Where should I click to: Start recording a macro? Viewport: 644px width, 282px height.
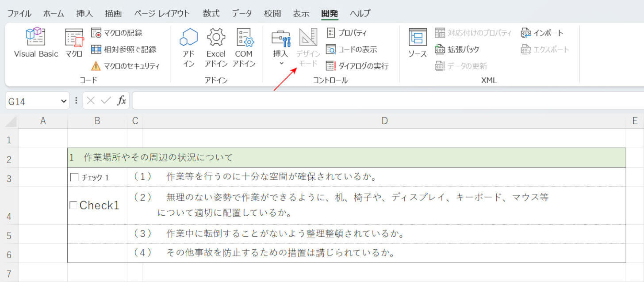(117, 33)
